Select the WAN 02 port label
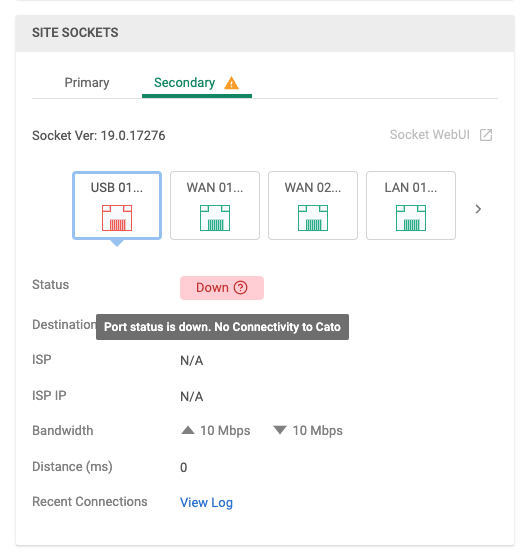Viewport: 524px width, 557px height. coord(313,188)
